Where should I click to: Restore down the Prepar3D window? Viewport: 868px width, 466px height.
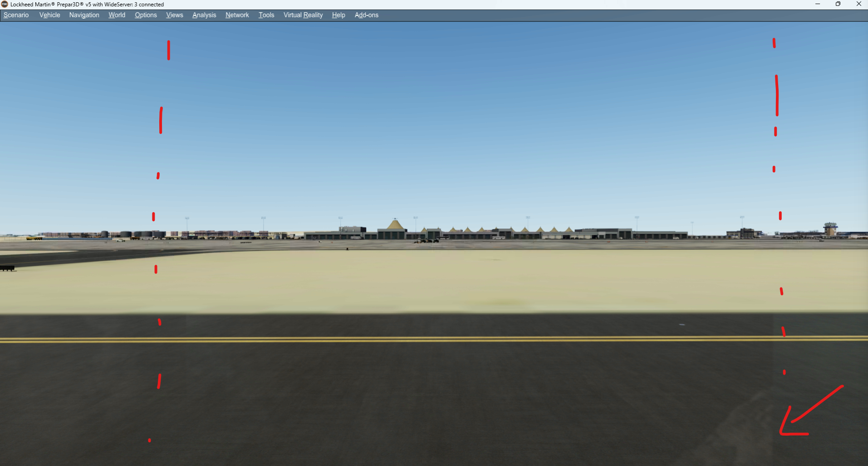[x=838, y=4]
